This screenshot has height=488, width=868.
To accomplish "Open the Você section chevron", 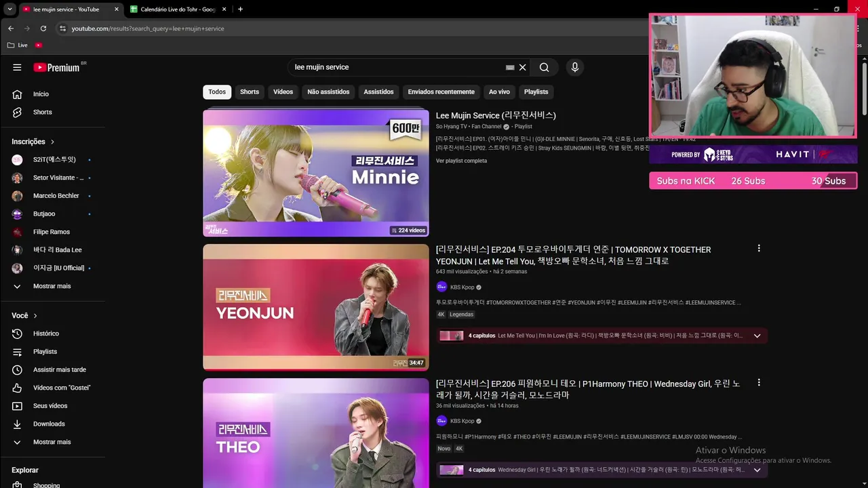I will [35, 316].
